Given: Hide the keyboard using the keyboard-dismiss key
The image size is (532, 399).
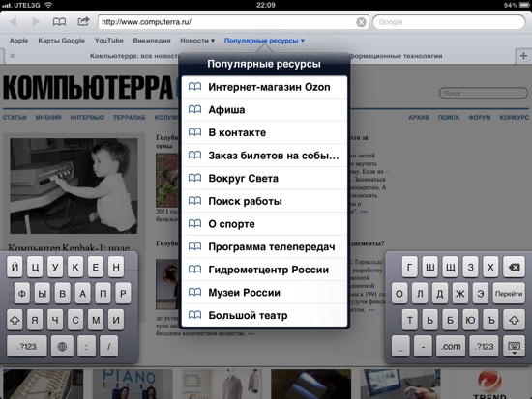Looking at the screenshot, I should coord(514,347).
